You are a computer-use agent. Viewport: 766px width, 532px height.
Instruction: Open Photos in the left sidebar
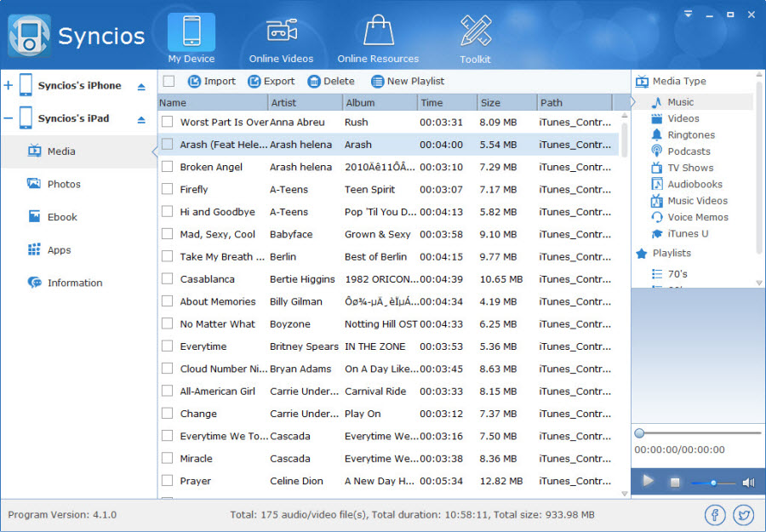click(x=64, y=184)
